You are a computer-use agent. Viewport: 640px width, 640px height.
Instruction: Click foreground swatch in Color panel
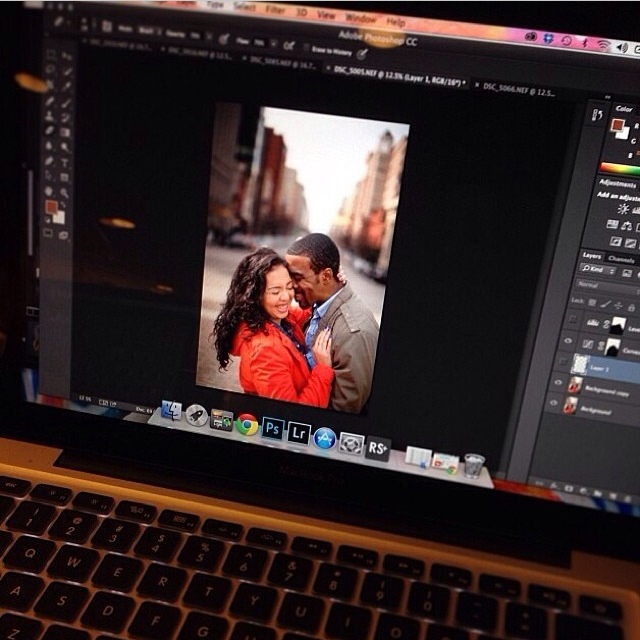[618, 124]
